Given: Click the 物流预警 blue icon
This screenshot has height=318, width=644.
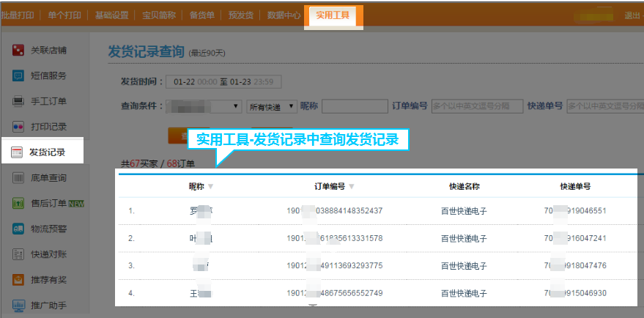Looking at the screenshot, I should tap(18, 229).
